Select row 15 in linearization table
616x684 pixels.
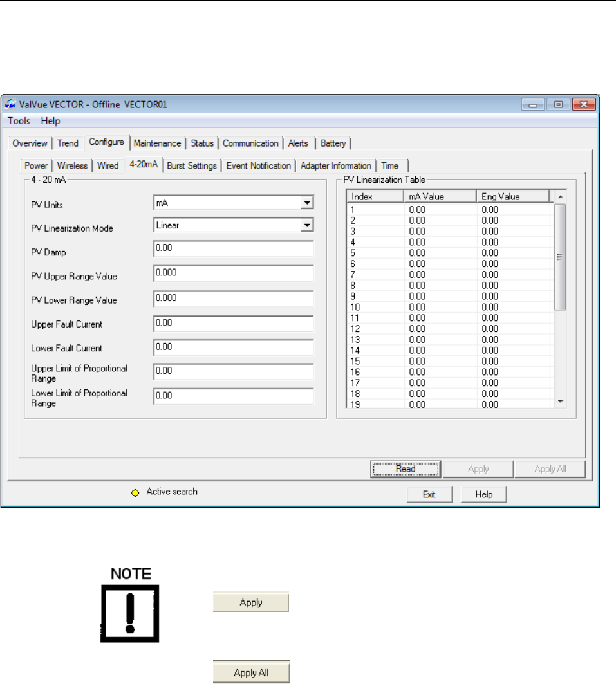tap(449, 361)
